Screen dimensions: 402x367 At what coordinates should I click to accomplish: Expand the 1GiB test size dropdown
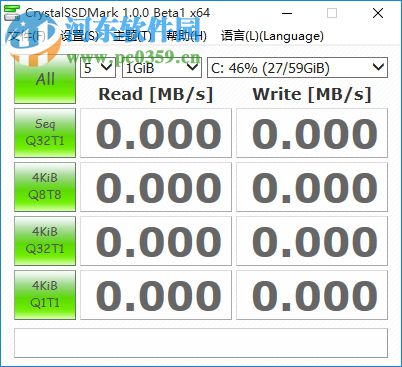click(162, 68)
